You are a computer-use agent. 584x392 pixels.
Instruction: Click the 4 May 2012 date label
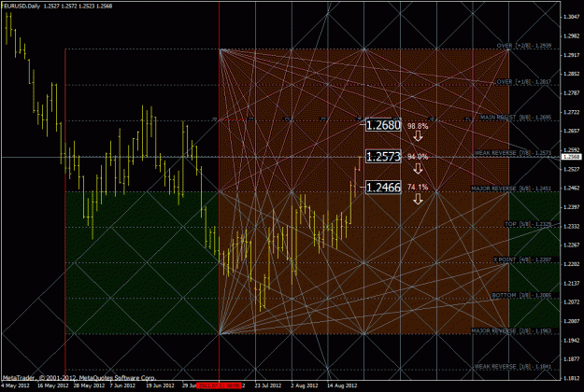tap(15, 385)
